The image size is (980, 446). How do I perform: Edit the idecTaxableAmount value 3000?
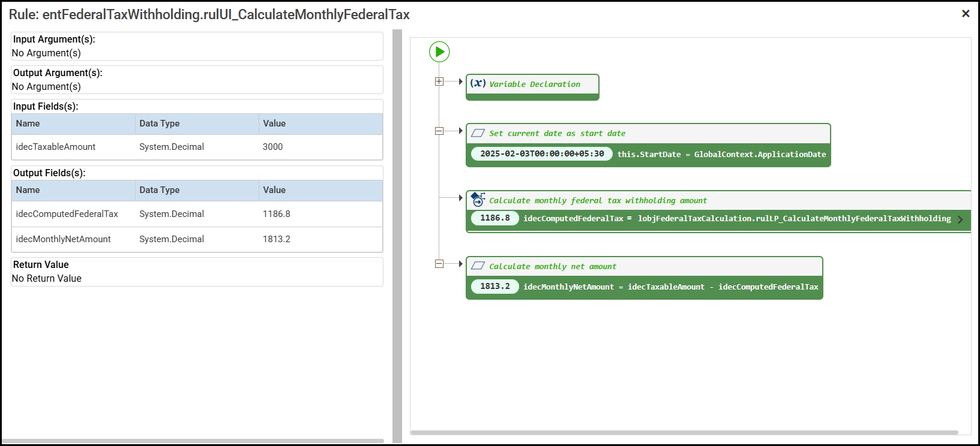tap(273, 147)
